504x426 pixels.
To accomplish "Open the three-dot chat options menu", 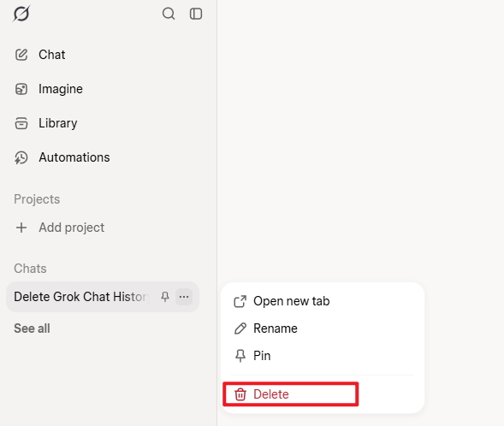I will coord(184,297).
